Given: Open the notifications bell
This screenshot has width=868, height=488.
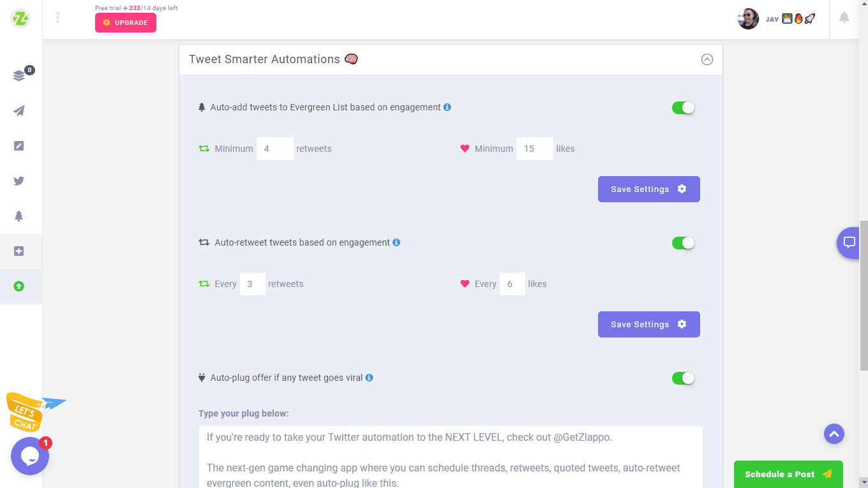Looking at the screenshot, I should [x=844, y=18].
